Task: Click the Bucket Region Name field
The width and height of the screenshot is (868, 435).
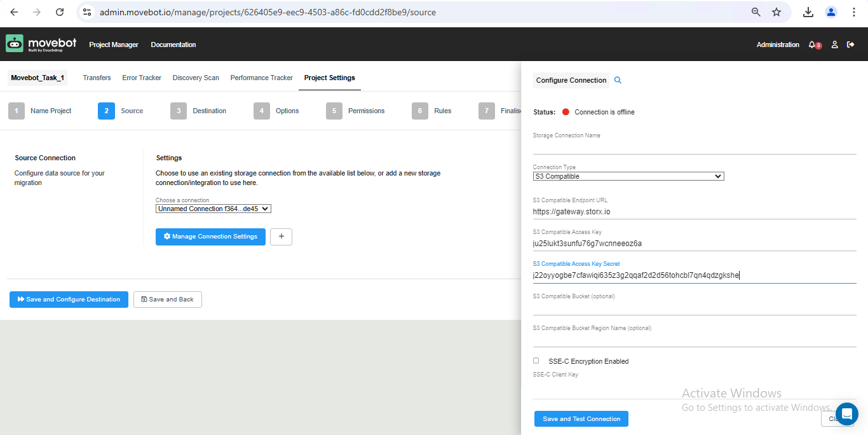Action: pos(695,340)
